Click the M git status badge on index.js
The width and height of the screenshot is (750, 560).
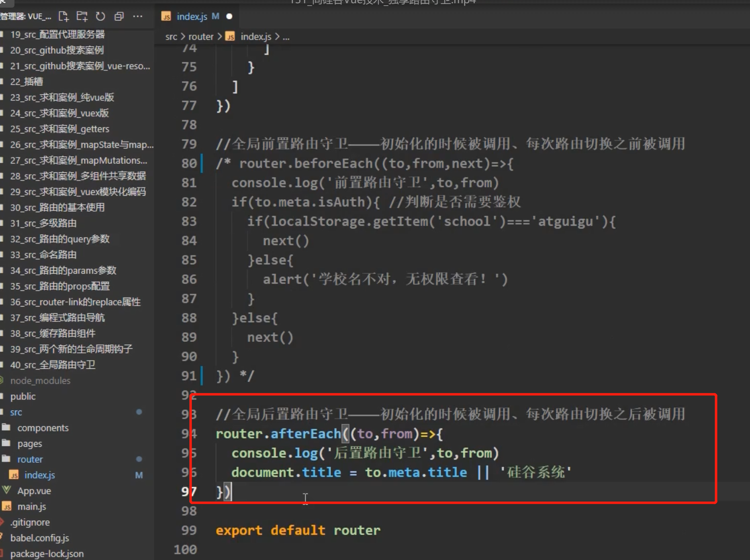click(139, 475)
